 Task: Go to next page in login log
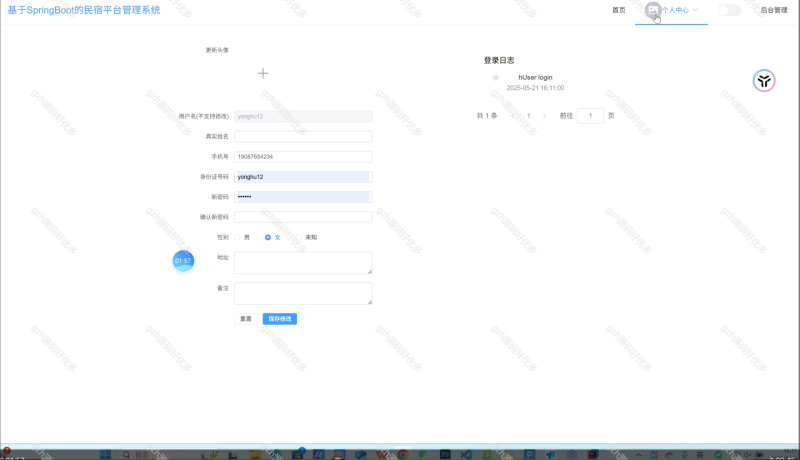pos(544,116)
